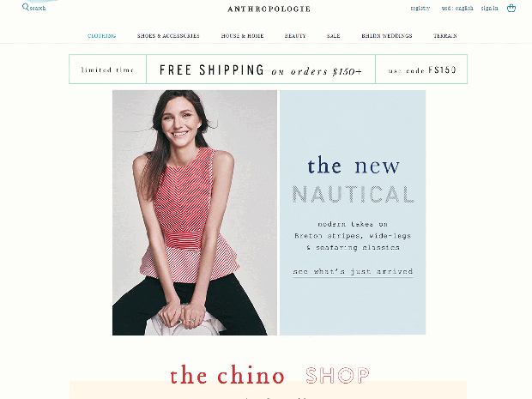The image size is (532, 399).
Task: Open Shoes & Accessories menu
Action: [168, 36]
